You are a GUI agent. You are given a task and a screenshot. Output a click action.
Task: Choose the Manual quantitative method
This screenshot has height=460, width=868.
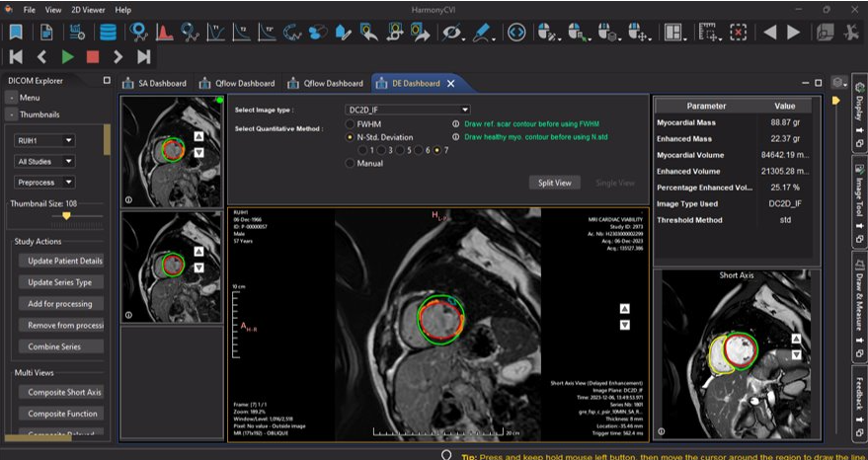tap(351, 164)
